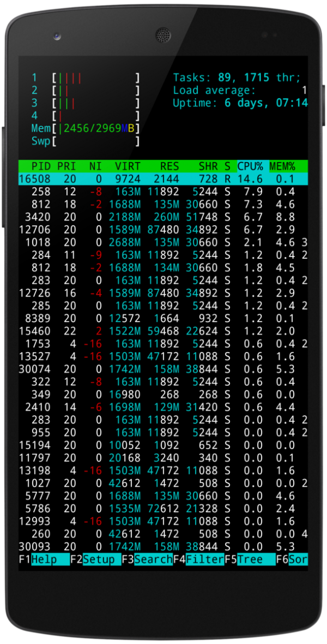The height and width of the screenshot is (644, 327).
Task: Sort processes by the CPU% column header
Action: [250, 166]
